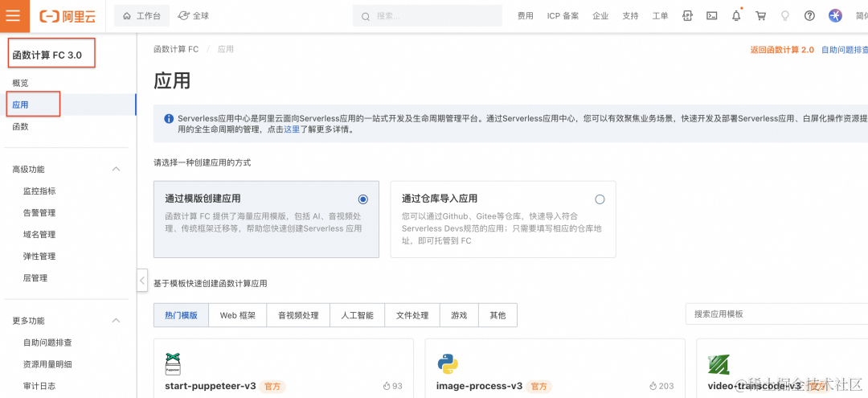Viewport: 868px width, 398px height.
Task: Launch the Cloud Shell terminal icon
Action: [712, 16]
